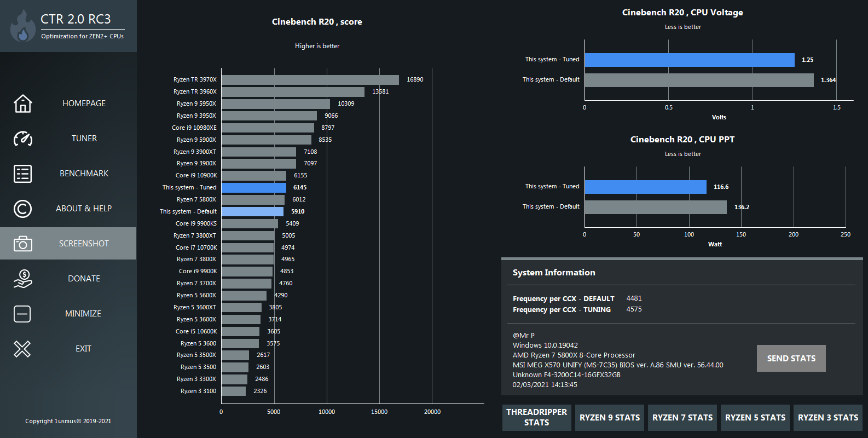This screenshot has height=438, width=868.
Task: Click the Cinebench R20, score title
Action: coord(317,22)
